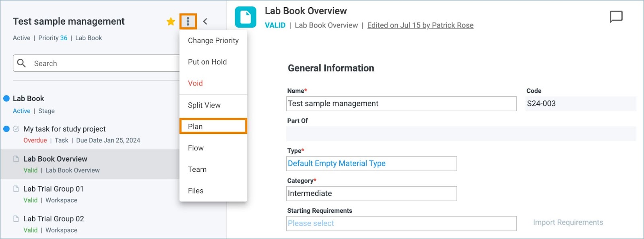The image size is (644, 239).
Task: Collapse the sidebar with the left chevron
Action: coord(205,21)
